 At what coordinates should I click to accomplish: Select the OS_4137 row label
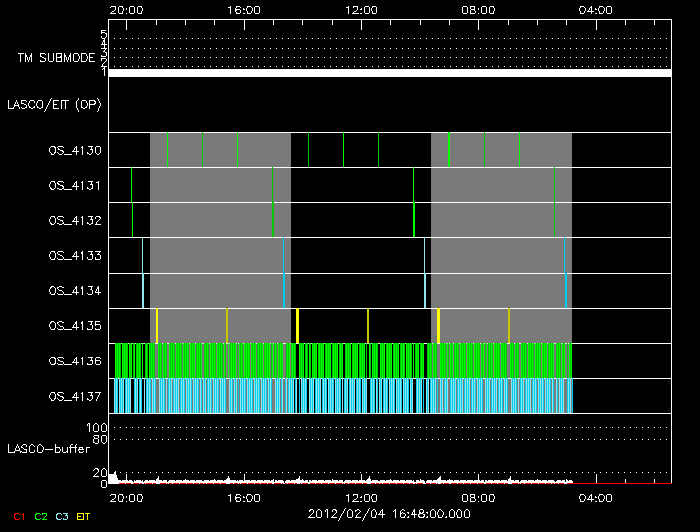pyautogui.click(x=75, y=396)
